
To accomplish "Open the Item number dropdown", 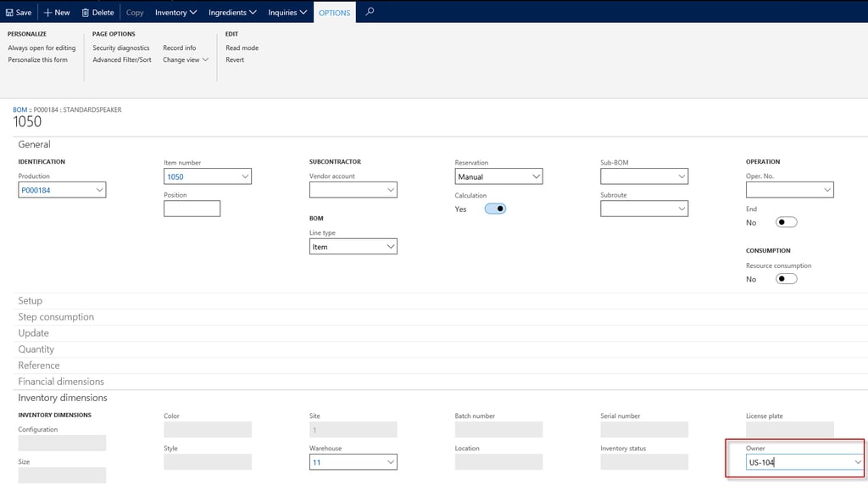I will (245, 176).
